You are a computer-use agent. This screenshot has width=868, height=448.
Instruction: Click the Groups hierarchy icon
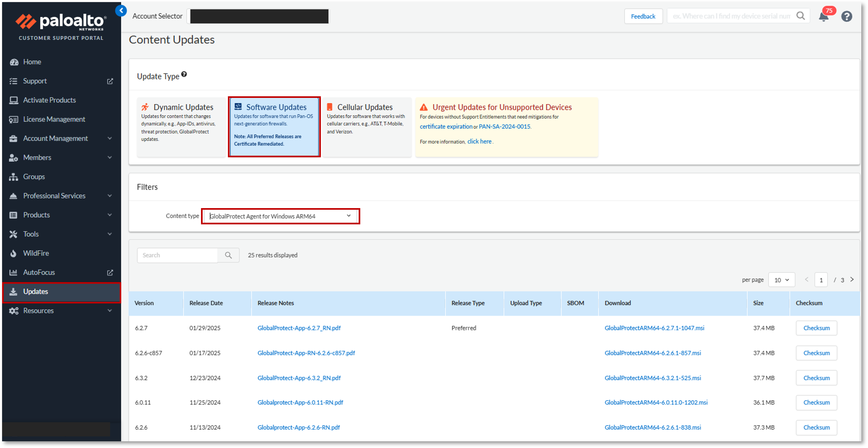point(13,177)
